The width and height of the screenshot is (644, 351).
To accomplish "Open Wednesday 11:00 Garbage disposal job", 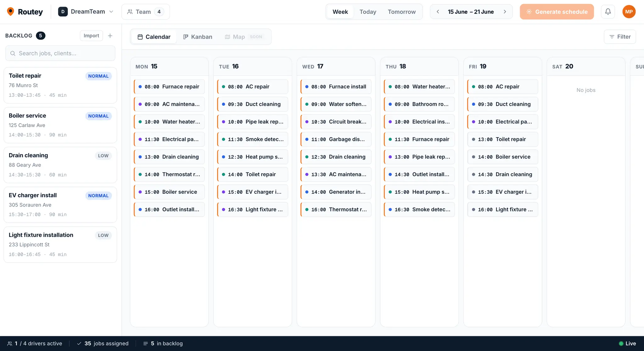I will (x=336, y=139).
